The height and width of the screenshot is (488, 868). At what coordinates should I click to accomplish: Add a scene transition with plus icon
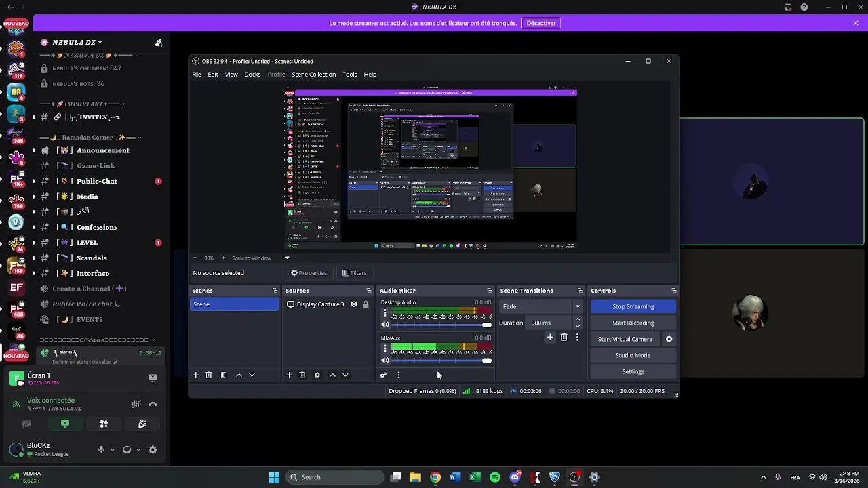click(550, 337)
